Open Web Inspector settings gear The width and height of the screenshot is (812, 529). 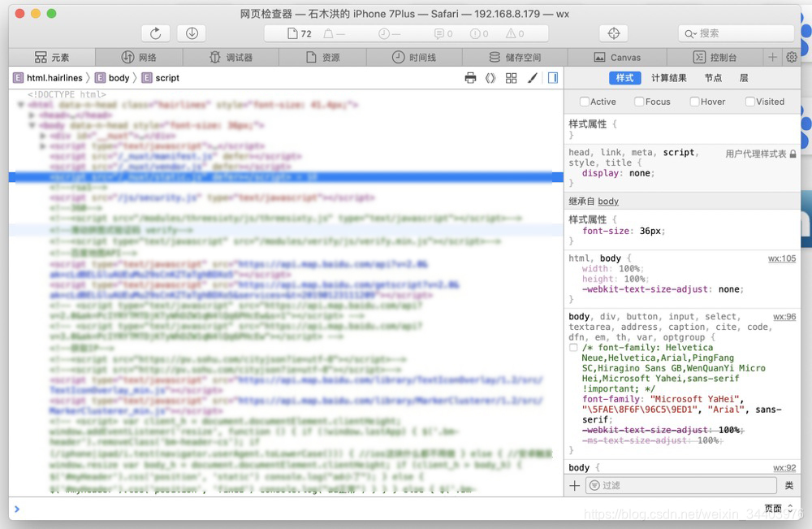pos(792,57)
